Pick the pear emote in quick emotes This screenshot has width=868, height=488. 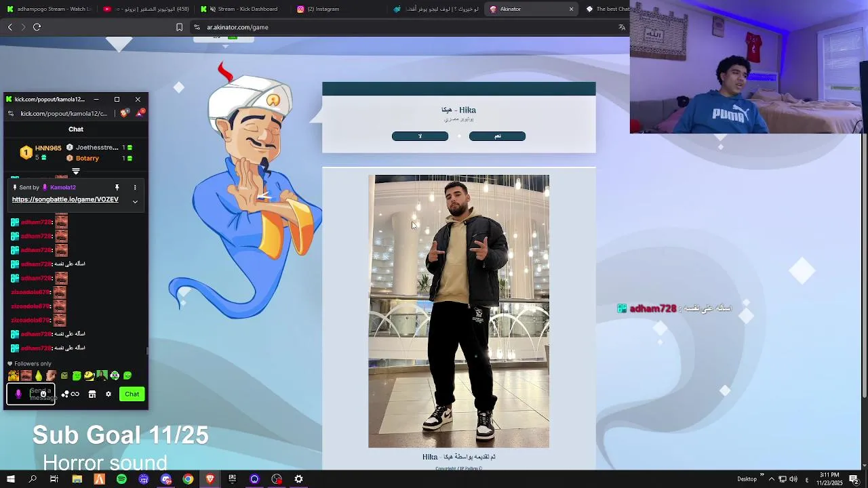tap(39, 375)
